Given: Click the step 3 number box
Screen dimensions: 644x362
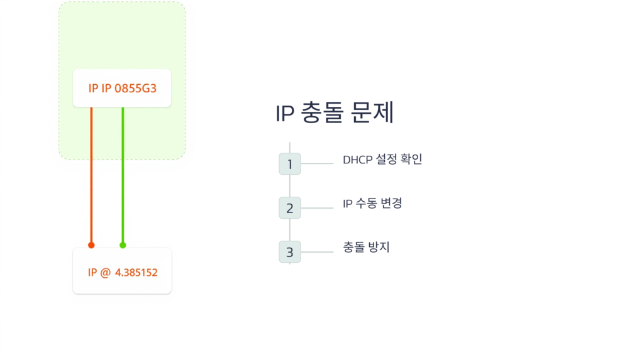Looking at the screenshot, I should click(x=290, y=252).
